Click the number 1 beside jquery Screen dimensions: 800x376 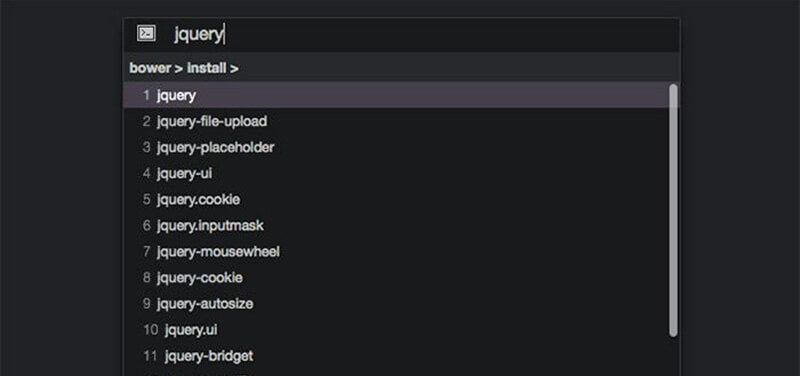tap(146, 95)
